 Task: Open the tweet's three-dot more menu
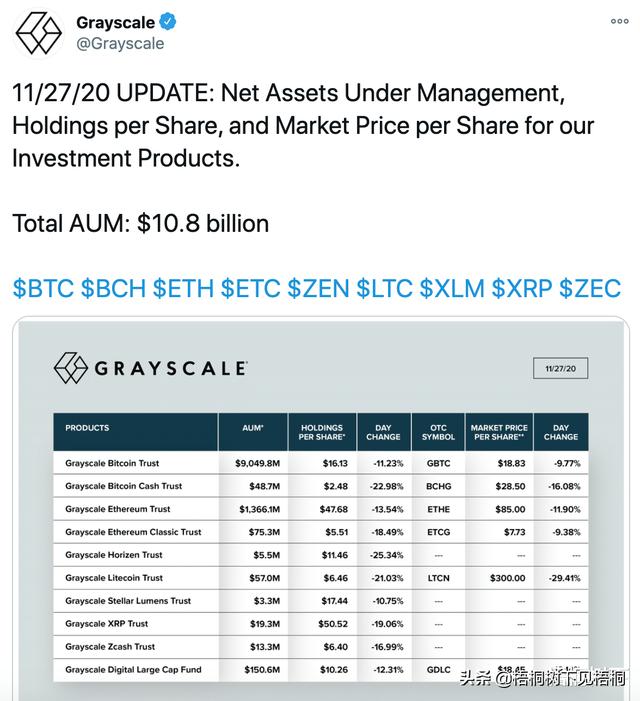tap(619, 21)
